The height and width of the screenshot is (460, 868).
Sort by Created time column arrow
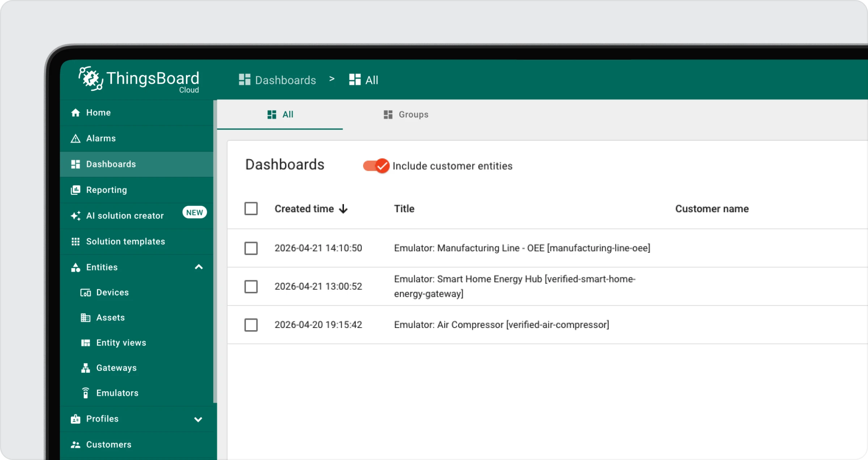[x=343, y=209]
